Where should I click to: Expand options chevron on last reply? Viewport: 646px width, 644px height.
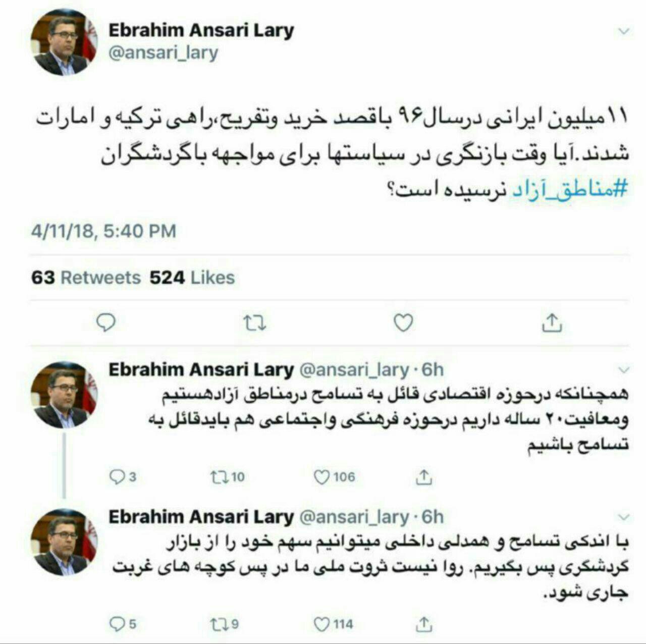[x=624, y=517]
